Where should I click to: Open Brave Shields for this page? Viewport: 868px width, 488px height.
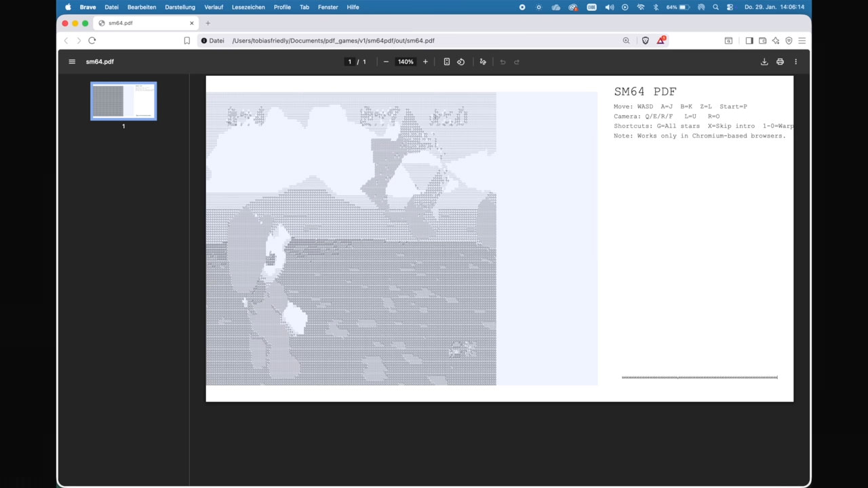[x=645, y=40]
